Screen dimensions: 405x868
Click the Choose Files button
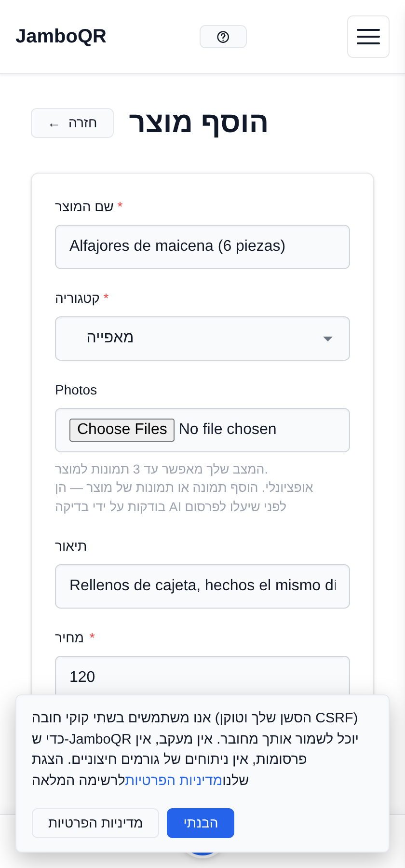[x=122, y=430]
